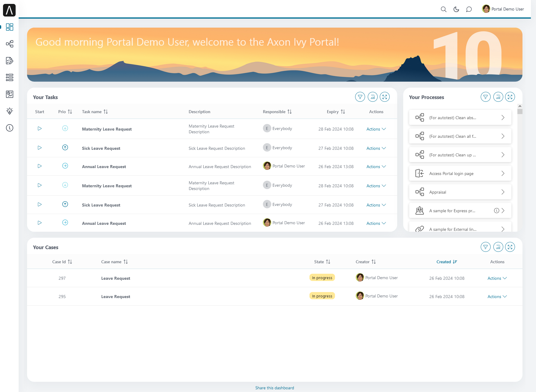Click Your Processes scrollbar up arrow
Image resolution: width=536 pixels, height=392 pixels.
pyautogui.click(x=520, y=106)
